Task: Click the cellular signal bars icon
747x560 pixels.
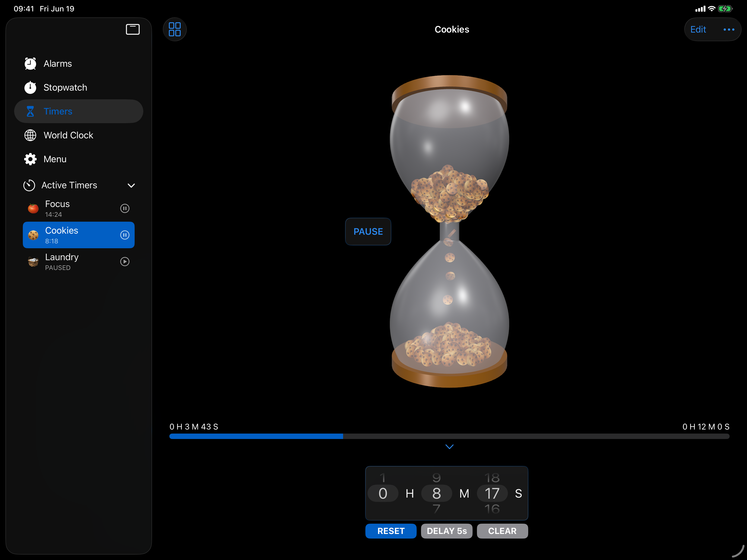Action: point(700,9)
